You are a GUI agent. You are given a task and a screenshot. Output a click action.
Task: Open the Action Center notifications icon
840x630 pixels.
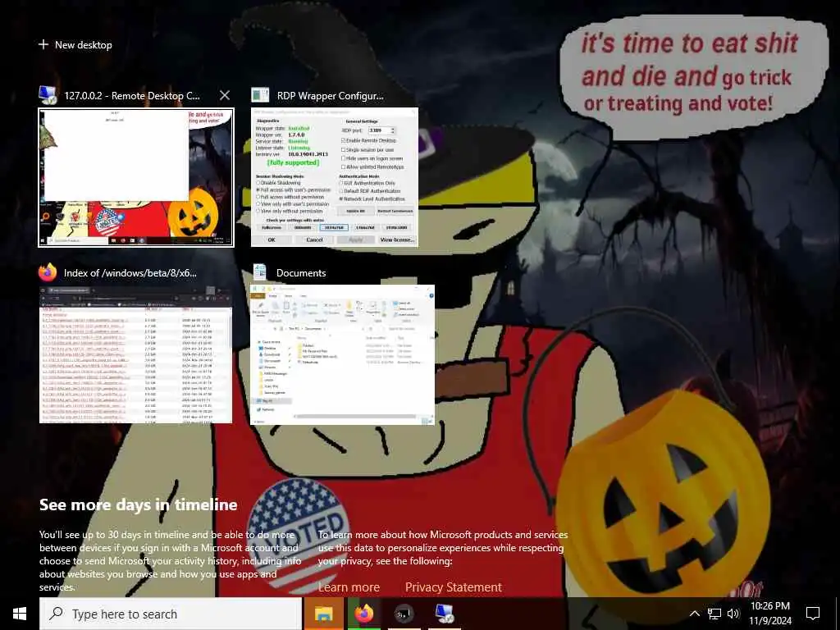pyautogui.click(x=813, y=614)
